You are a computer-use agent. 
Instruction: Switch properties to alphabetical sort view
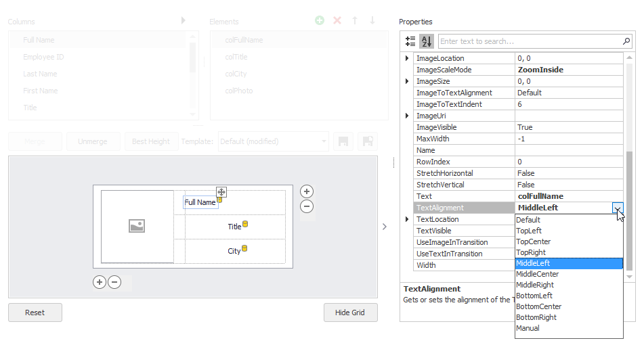pos(427,41)
